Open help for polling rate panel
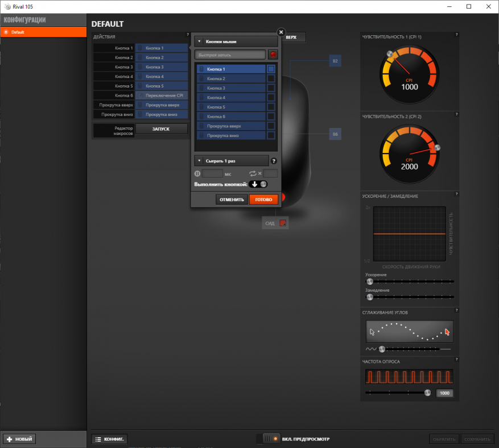The height and width of the screenshot is (448, 499). 456,359
